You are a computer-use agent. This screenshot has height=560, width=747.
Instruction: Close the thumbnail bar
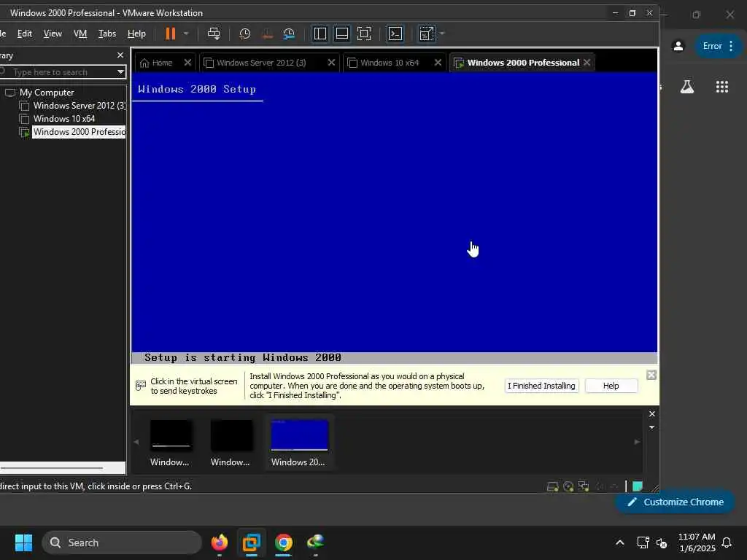tap(651, 414)
